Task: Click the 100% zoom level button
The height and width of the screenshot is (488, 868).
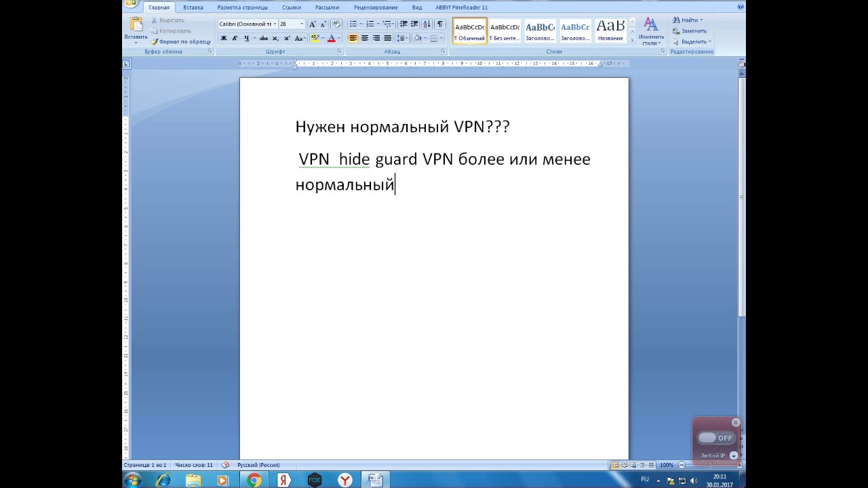Action: [667, 465]
